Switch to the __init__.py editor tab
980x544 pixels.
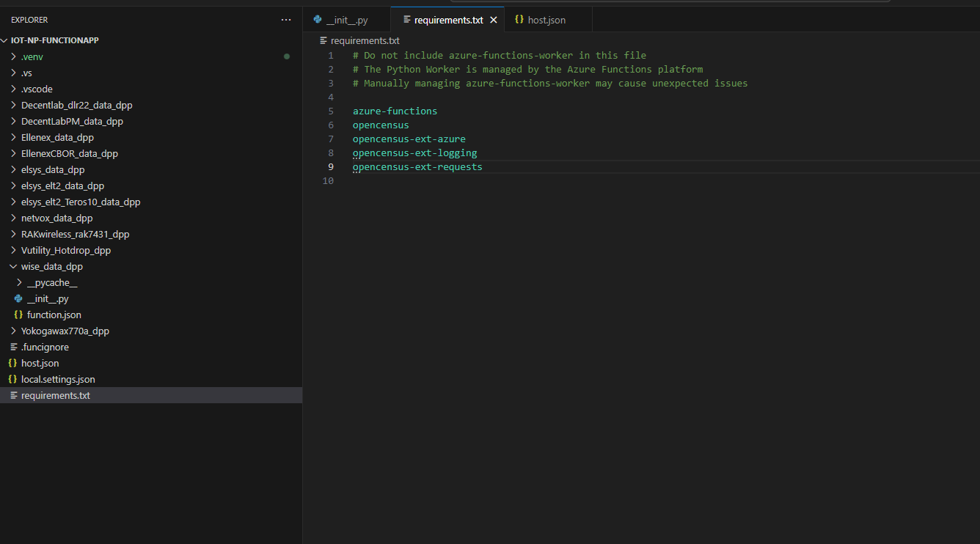346,20
